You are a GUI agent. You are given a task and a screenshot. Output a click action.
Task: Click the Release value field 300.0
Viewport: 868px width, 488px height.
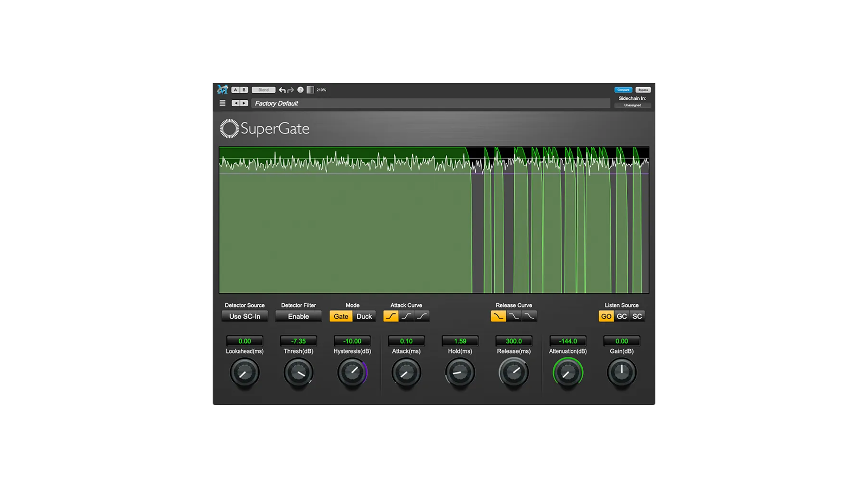click(514, 341)
